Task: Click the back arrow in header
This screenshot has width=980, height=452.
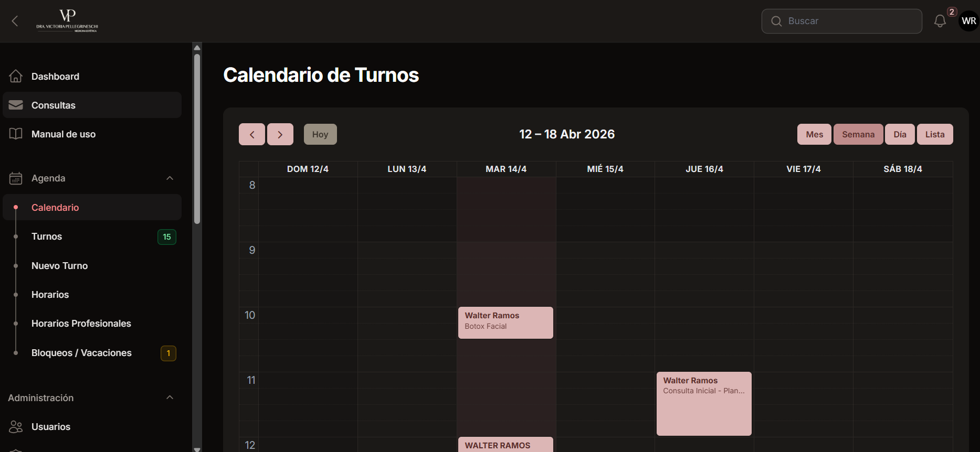Action: click(x=15, y=21)
